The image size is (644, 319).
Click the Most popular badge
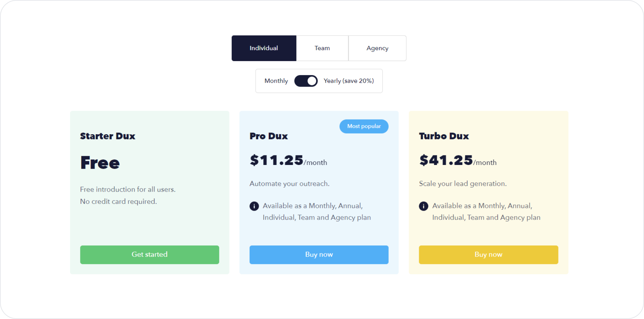pos(364,126)
